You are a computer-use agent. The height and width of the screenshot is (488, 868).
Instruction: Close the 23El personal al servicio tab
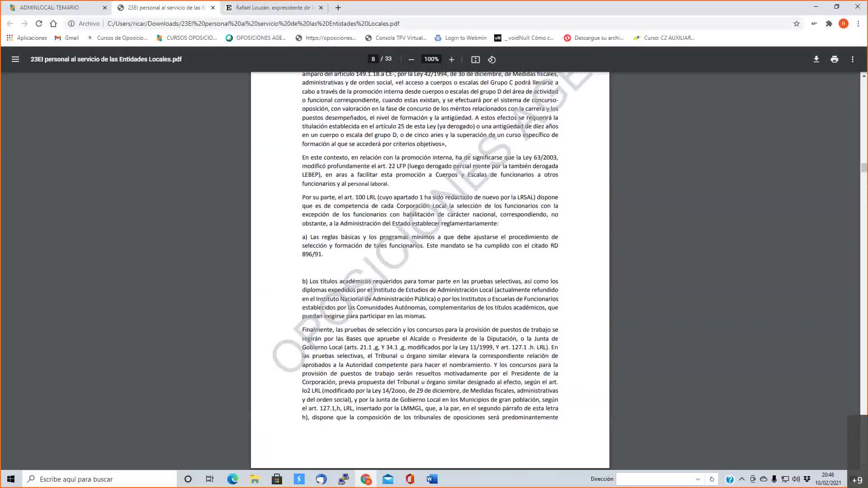tap(213, 8)
